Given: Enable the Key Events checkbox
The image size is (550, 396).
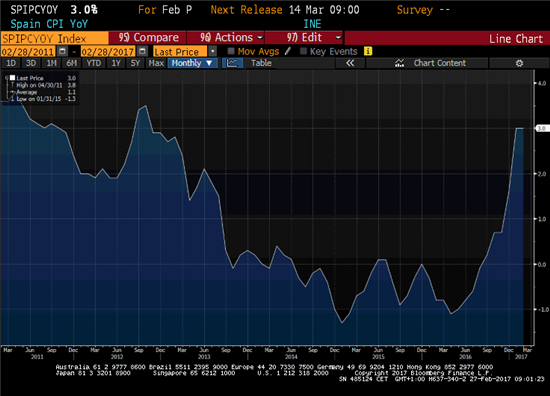Looking at the screenshot, I should (303, 51).
